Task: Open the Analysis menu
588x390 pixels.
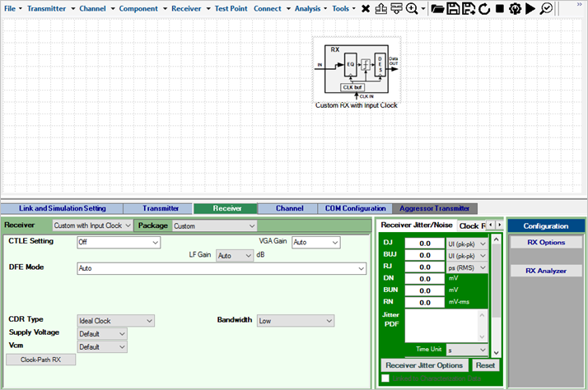Action: tap(308, 8)
